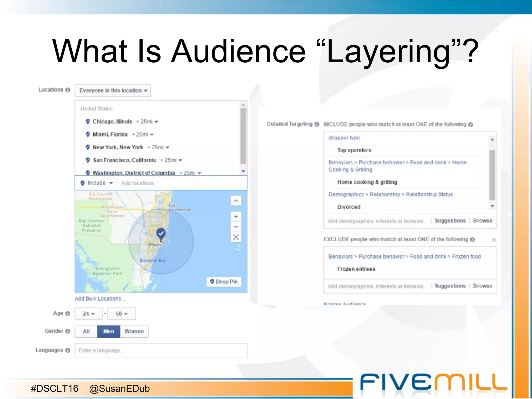Image resolution: width=532 pixels, height=399 pixels.
Task: Open San Francisco +25mi radius dropdown
Action: [x=171, y=160]
